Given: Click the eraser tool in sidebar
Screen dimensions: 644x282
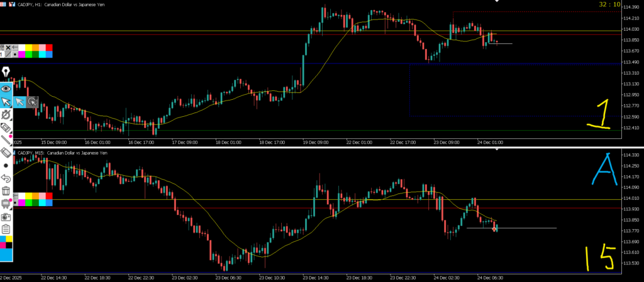Looking at the screenshot, I should tap(6, 152).
